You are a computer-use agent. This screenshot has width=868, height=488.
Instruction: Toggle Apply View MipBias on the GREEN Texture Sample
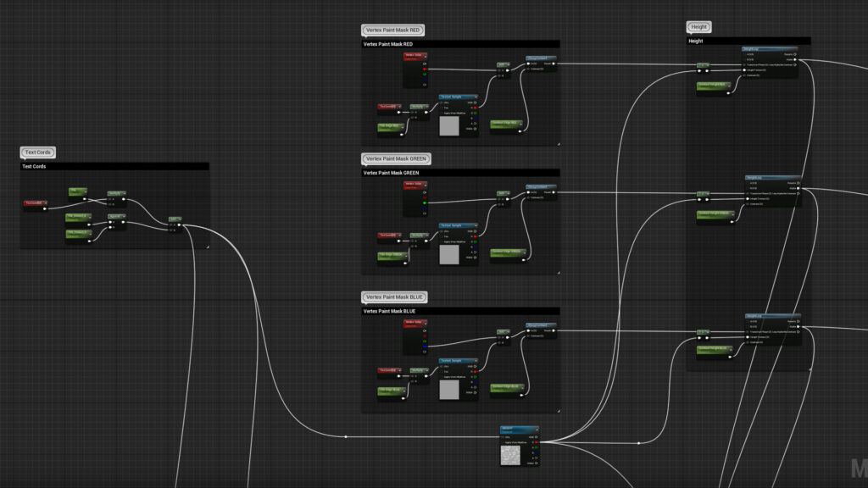(x=442, y=241)
